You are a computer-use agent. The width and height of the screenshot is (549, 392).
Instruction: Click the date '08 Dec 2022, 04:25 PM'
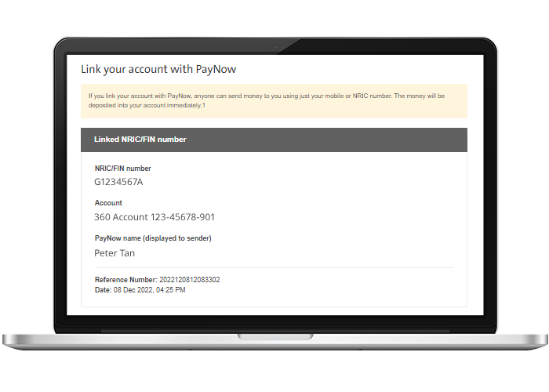tap(150, 290)
